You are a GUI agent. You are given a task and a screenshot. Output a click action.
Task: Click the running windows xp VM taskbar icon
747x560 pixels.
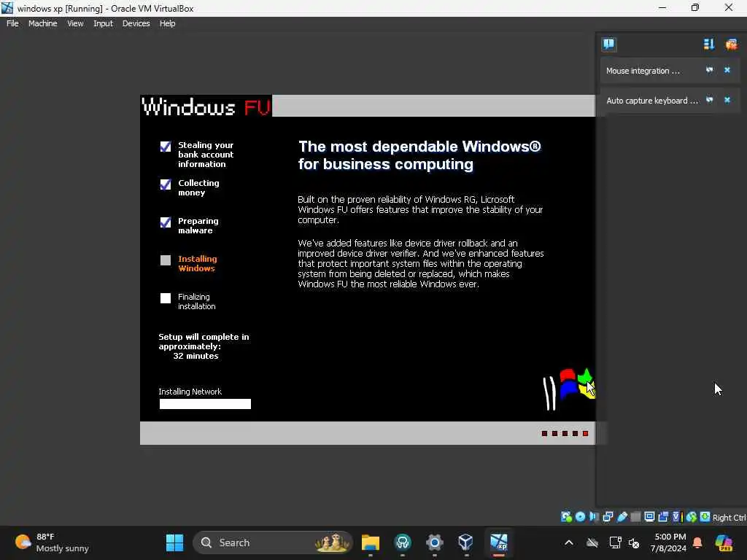[x=499, y=542]
